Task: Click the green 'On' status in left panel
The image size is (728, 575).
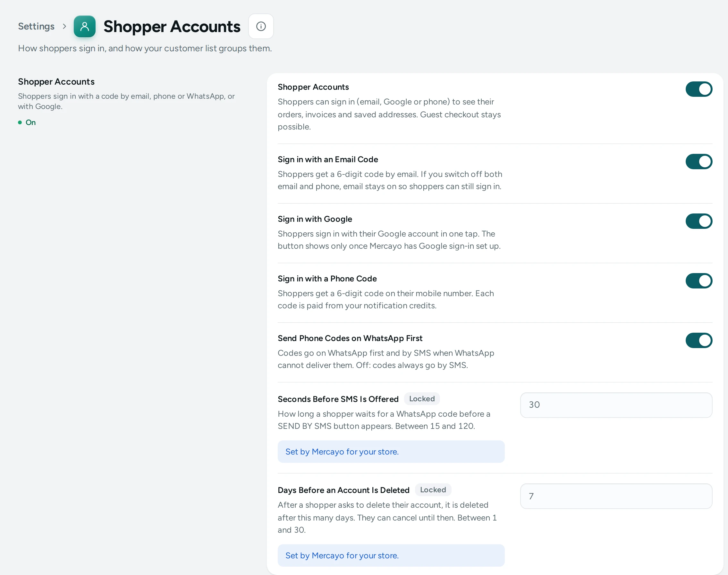Action: point(27,122)
